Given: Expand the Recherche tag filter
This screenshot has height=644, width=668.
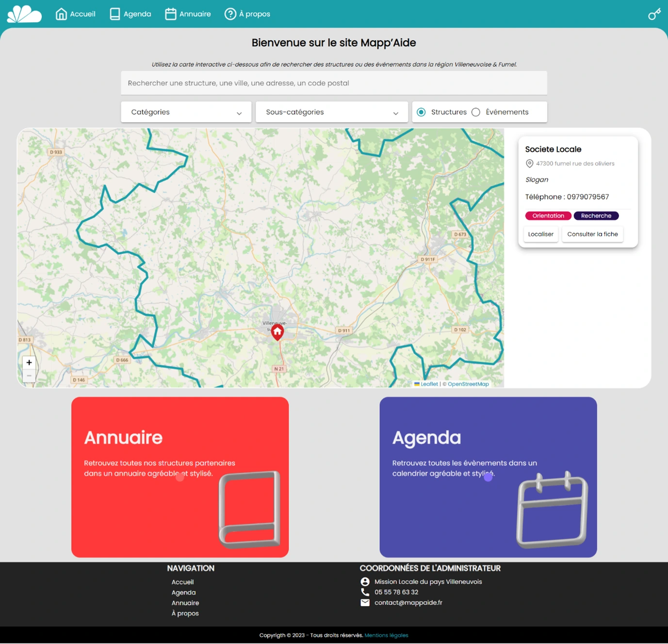Looking at the screenshot, I should coord(596,216).
